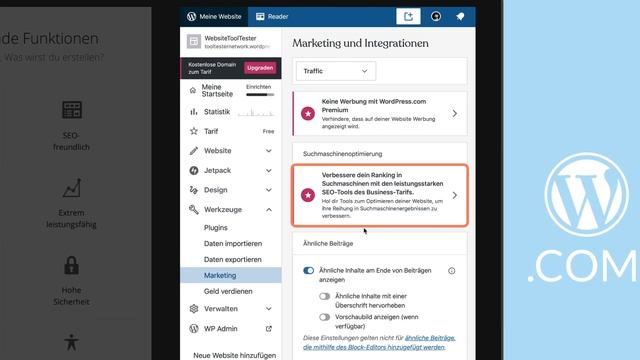
Task: Open the profile avatar icon
Action: coord(436,16)
